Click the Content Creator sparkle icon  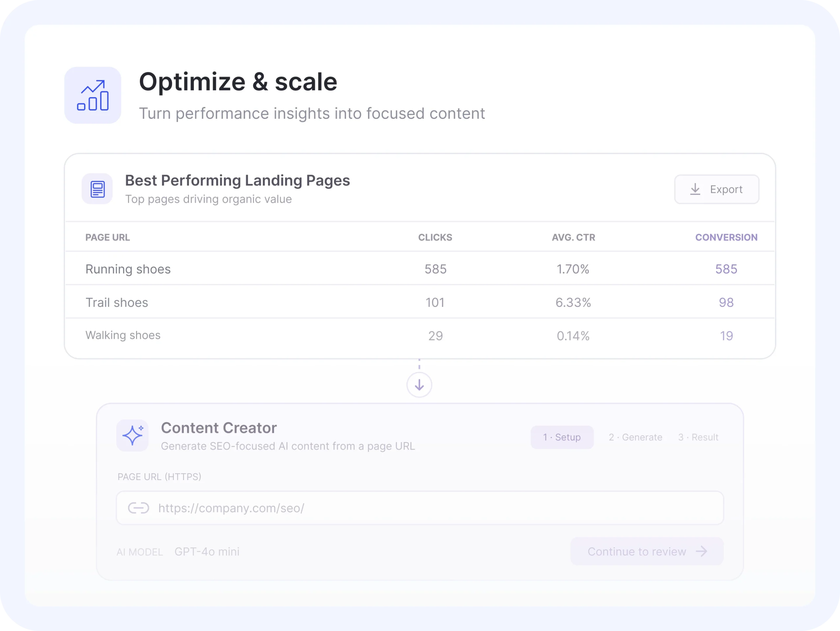point(133,435)
